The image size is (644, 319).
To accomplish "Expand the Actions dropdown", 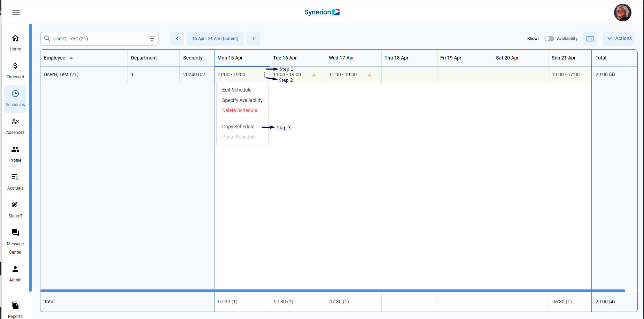I will (x=619, y=39).
